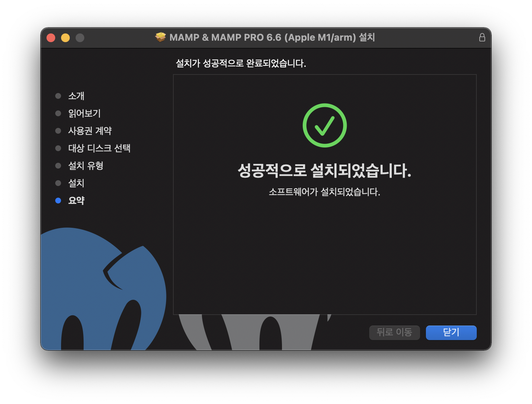Select the 설치 유형 step
This screenshot has width=532, height=404.
pyautogui.click(x=86, y=166)
